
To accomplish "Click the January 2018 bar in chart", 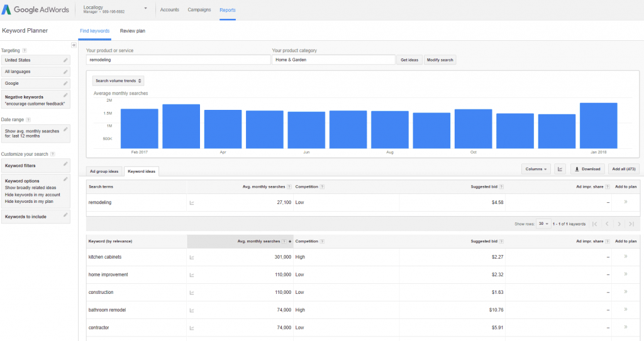I will point(598,126).
